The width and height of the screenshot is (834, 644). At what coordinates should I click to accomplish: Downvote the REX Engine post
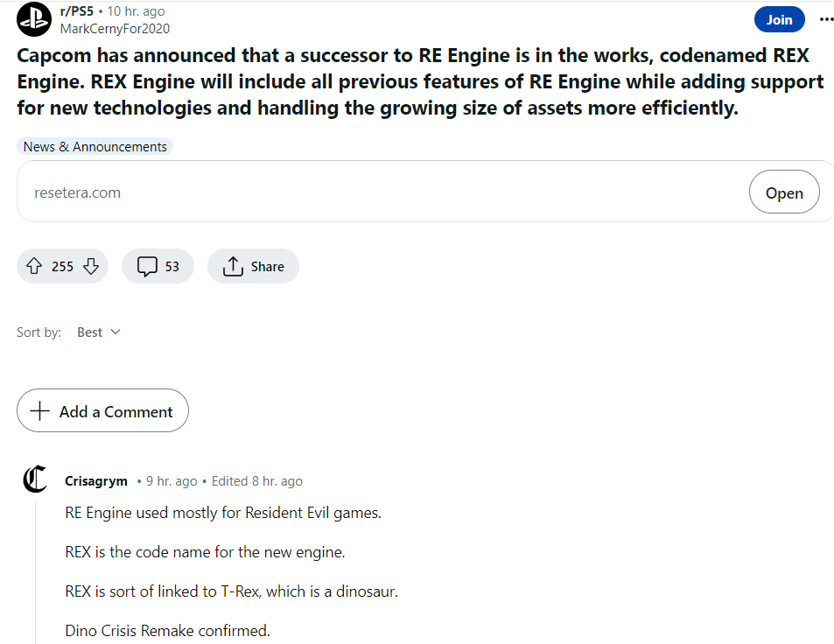(91, 265)
